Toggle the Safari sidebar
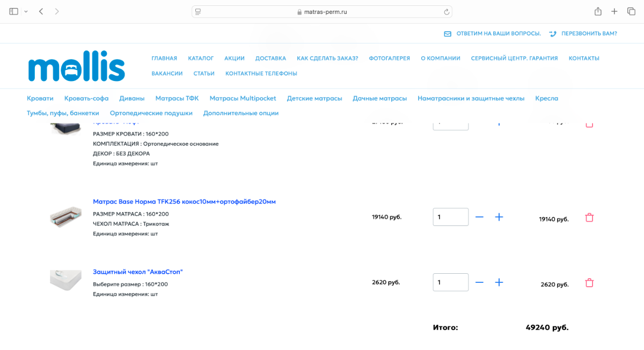The height and width of the screenshot is (350, 644). (14, 11)
